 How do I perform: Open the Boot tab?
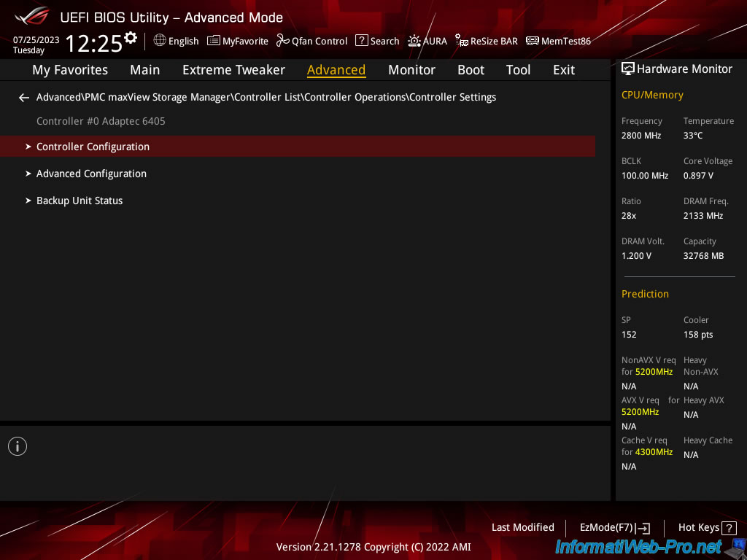471,70
